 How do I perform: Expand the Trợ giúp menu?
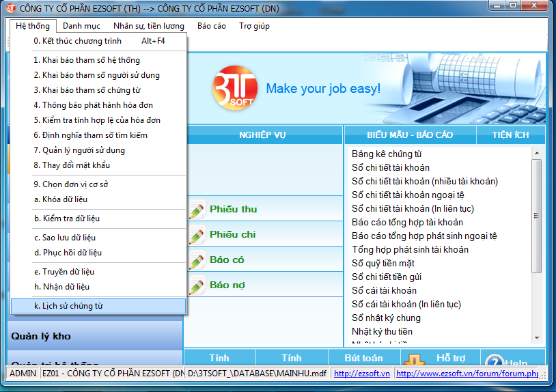[x=254, y=26]
